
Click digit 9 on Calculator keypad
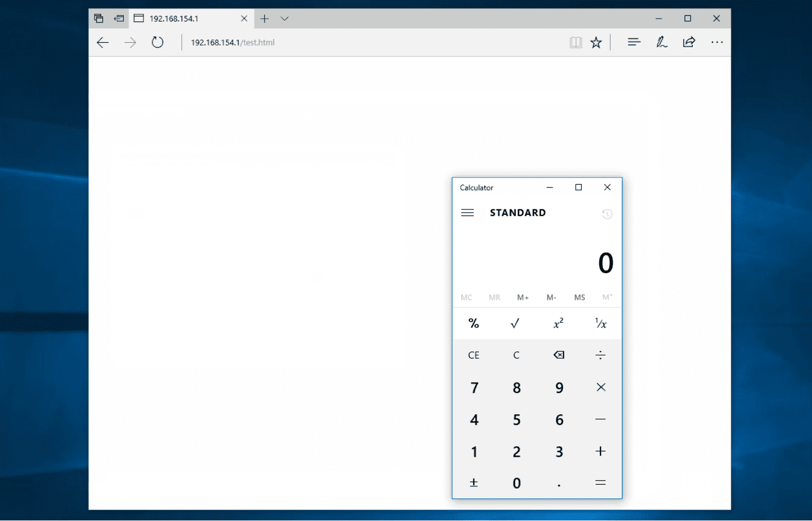point(559,387)
